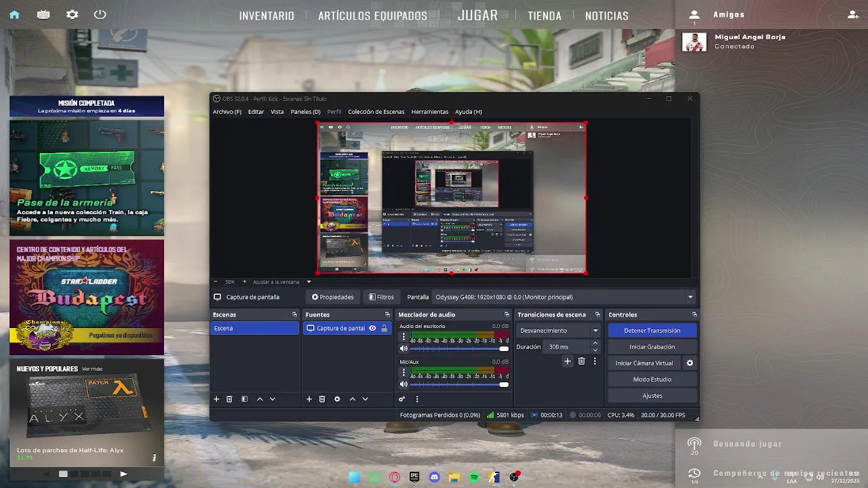Image resolution: width=868 pixels, height=488 pixels.
Task: Mute Mic/Aux speaker icon
Action: (x=403, y=384)
